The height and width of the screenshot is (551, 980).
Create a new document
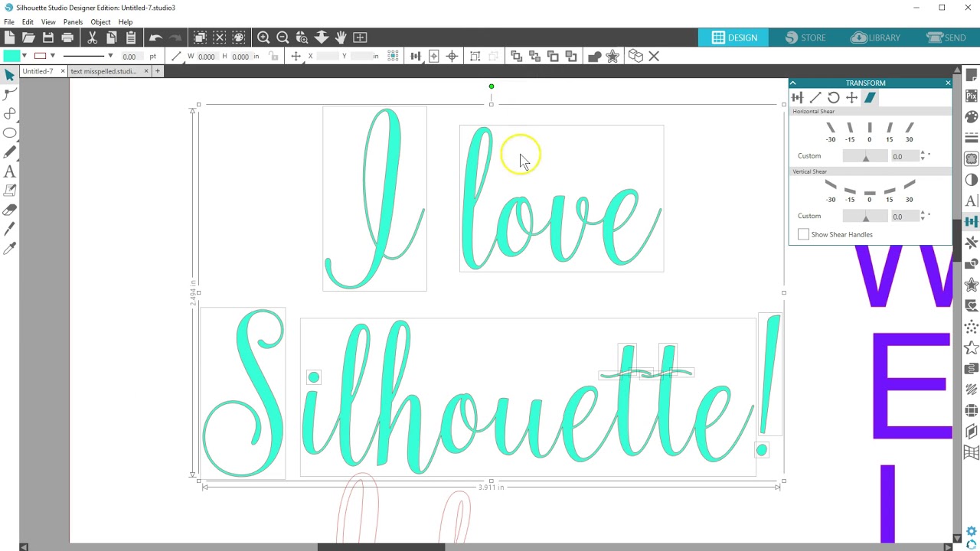click(9, 37)
